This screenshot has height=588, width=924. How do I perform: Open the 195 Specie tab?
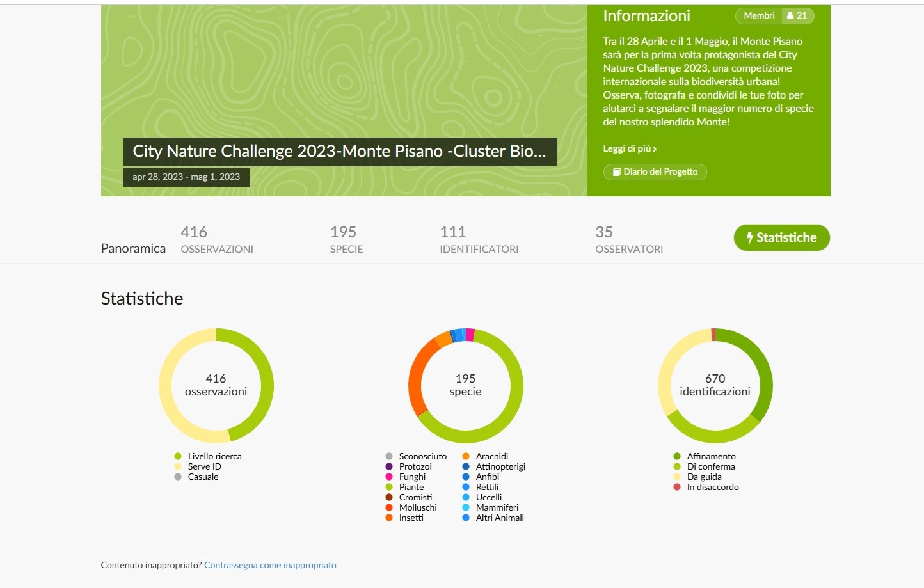[346, 239]
